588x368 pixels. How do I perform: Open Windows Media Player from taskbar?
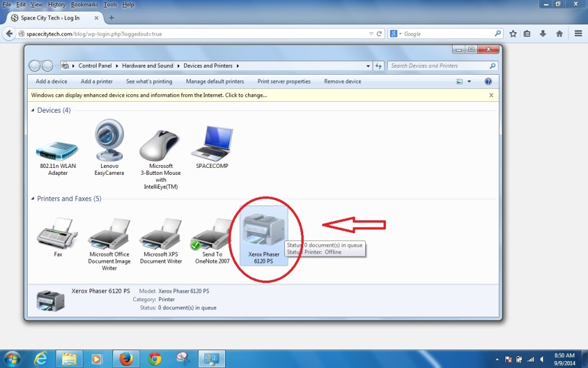click(x=96, y=359)
